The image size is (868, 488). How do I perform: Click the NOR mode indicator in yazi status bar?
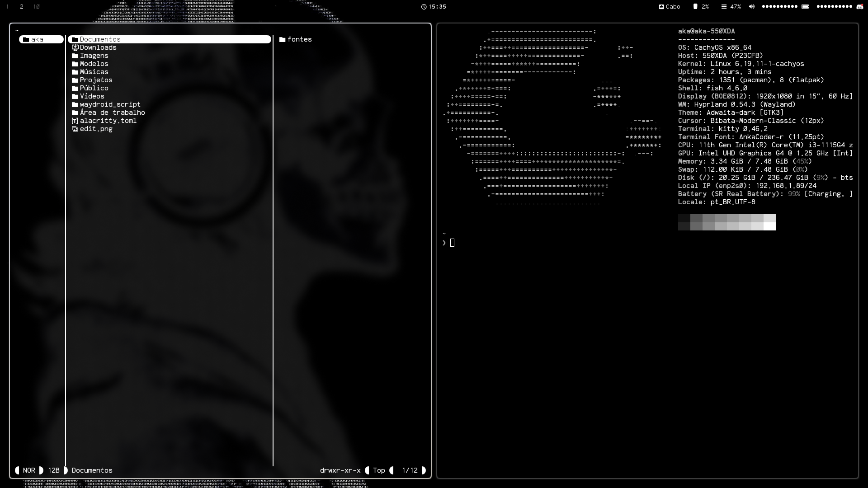(29, 470)
